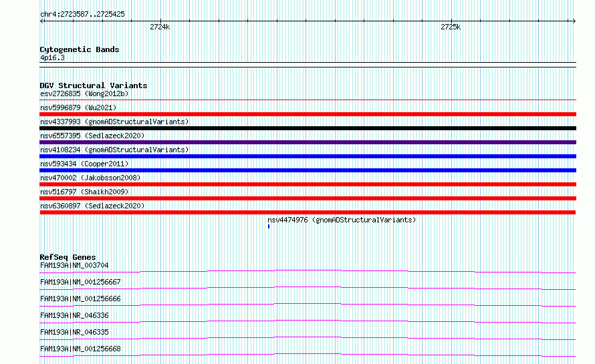The image size is (595, 364).
Task: Click the Cytogenetic Bands track title
Action: click(80, 49)
